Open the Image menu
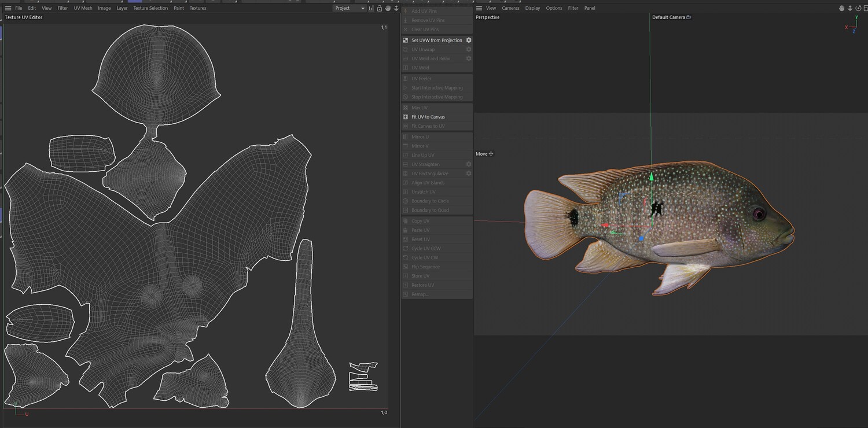 (x=104, y=8)
